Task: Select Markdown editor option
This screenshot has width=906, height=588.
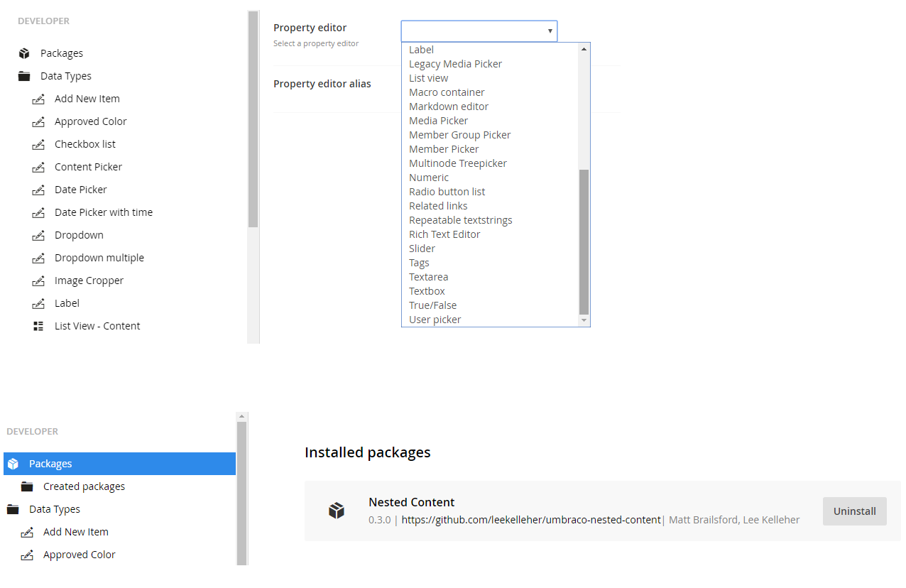Action: tap(449, 107)
